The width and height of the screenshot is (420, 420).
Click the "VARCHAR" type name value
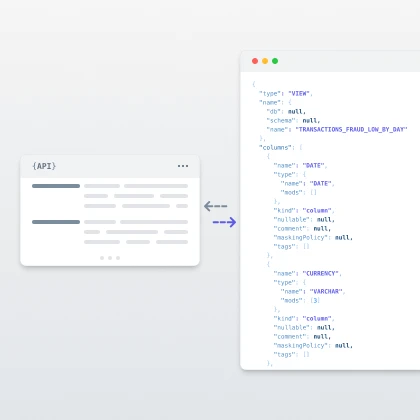coord(326,291)
